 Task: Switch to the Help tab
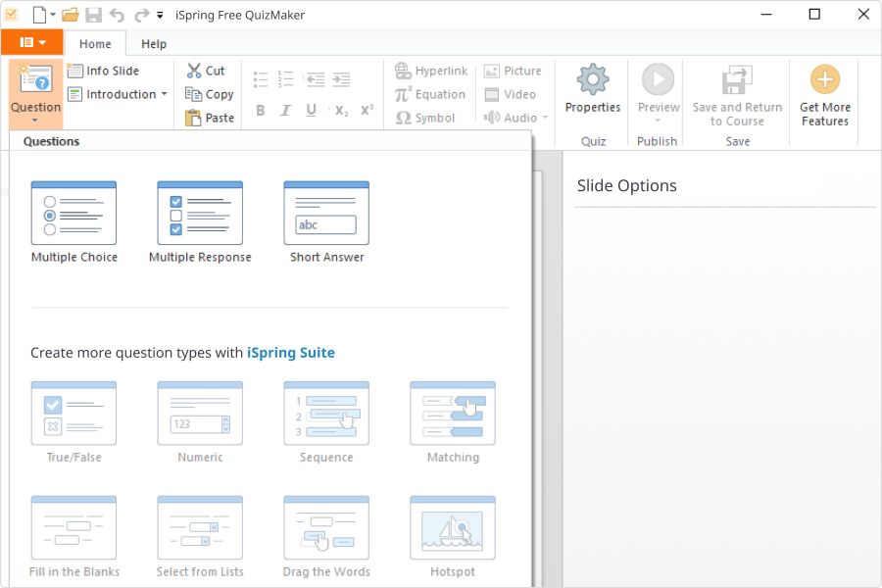[154, 43]
